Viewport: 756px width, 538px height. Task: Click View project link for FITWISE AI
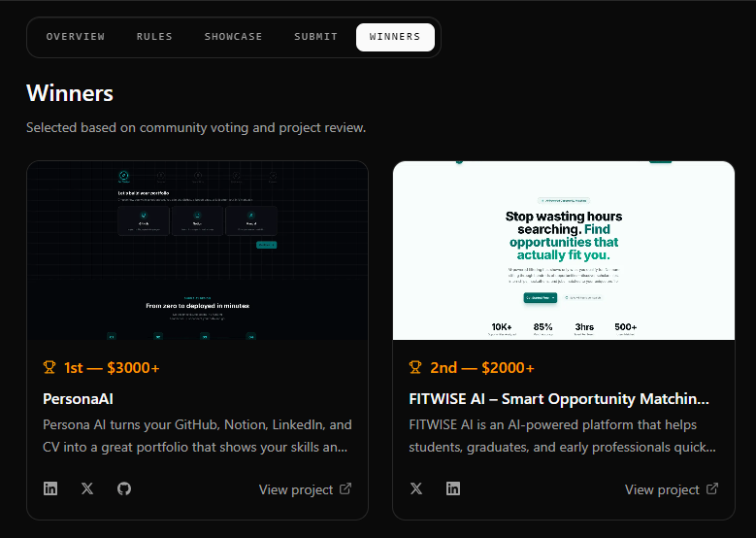point(672,489)
